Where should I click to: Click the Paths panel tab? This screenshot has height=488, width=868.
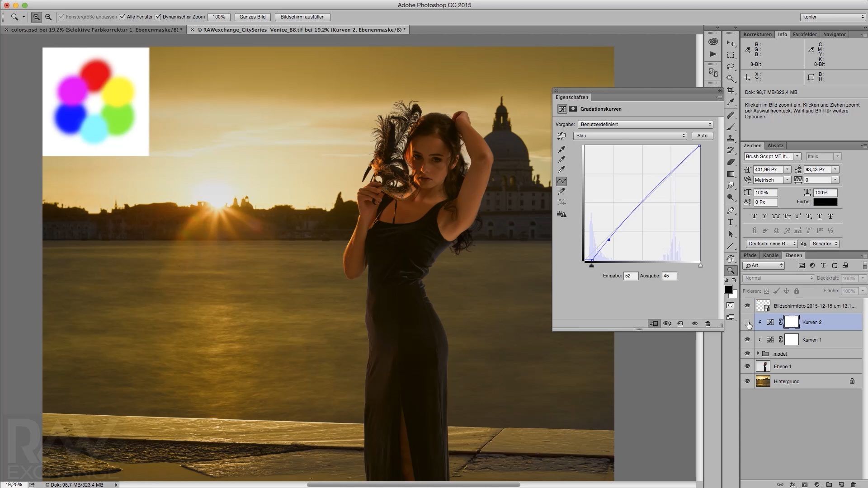[x=750, y=255]
